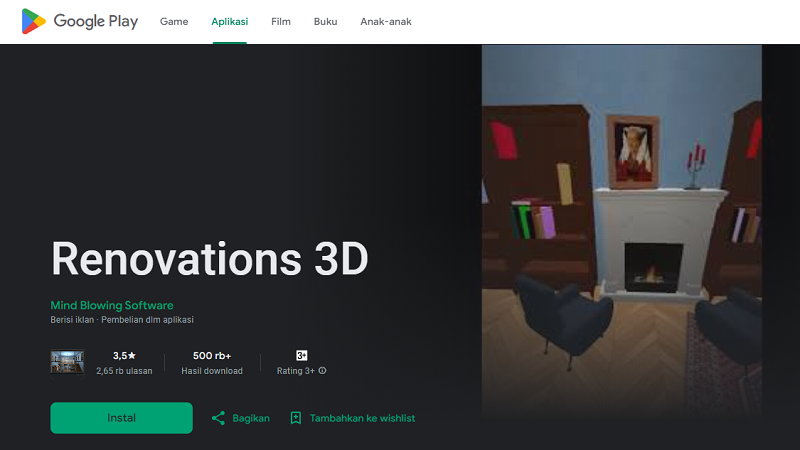Image resolution: width=800 pixels, height=450 pixels.
Task: Click the 500 rb+ download count
Action: [212, 356]
